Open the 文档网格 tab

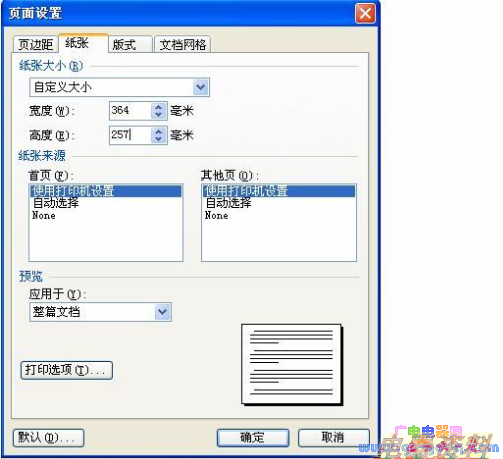click(x=182, y=44)
